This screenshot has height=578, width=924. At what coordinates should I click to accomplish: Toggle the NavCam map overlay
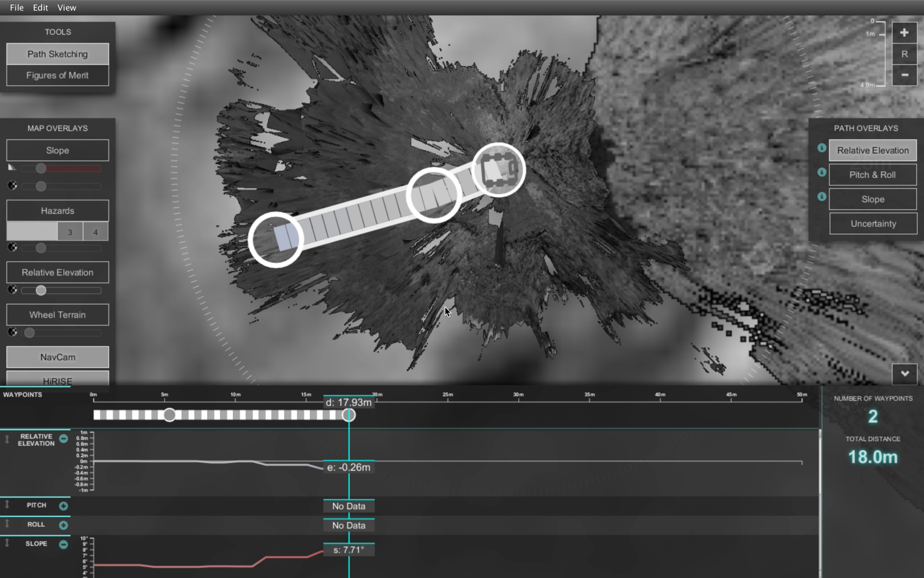pos(57,357)
